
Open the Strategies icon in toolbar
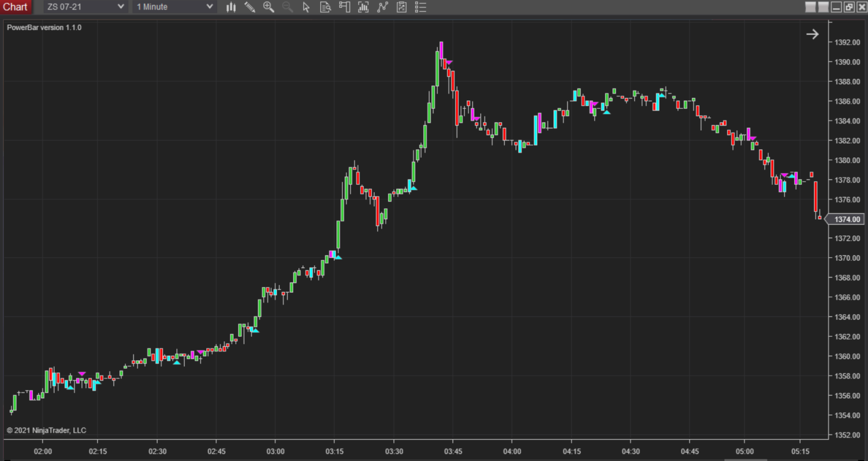[x=382, y=7]
